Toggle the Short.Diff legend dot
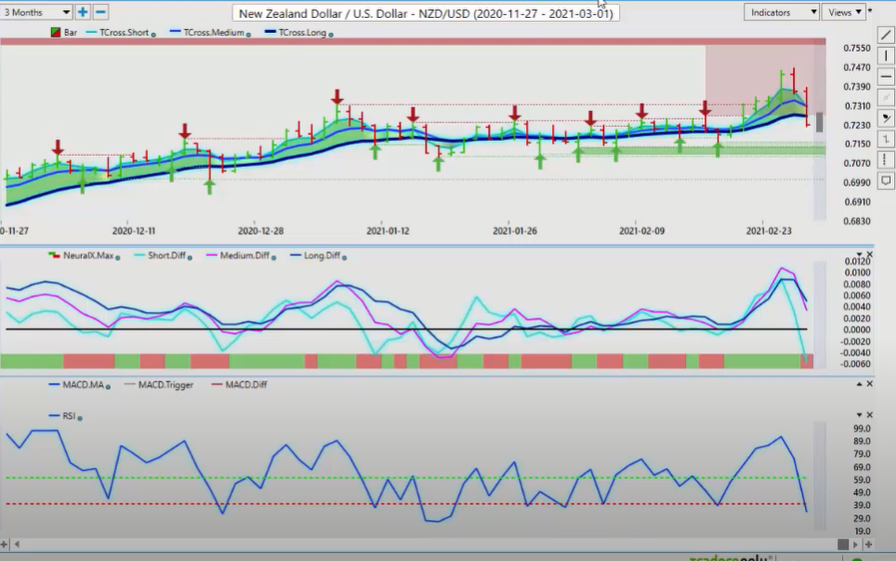This screenshot has width=896, height=561. point(190,258)
